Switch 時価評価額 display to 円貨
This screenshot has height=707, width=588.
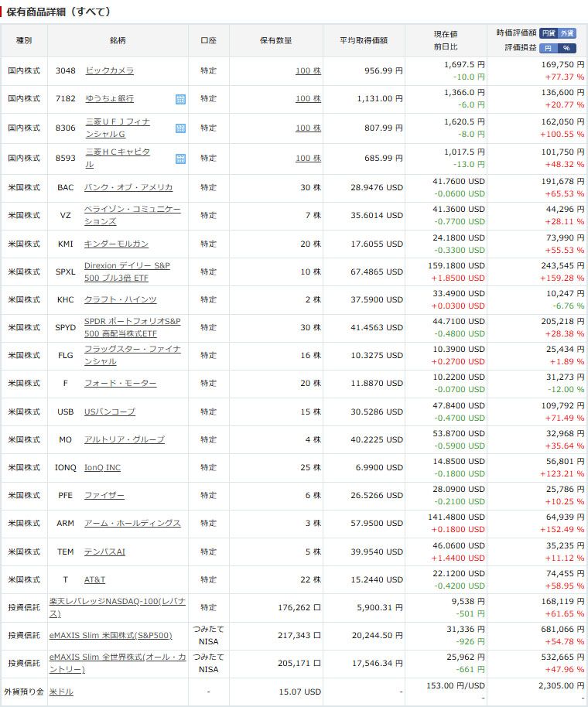(x=549, y=33)
